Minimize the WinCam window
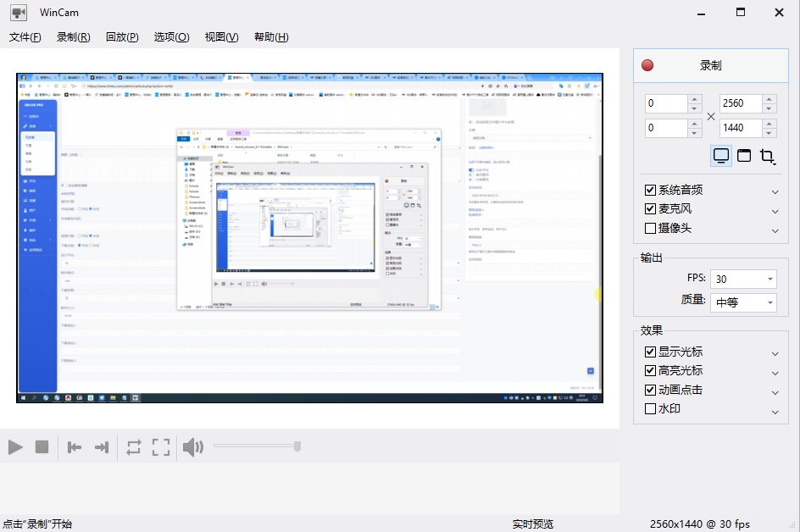This screenshot has width=800, height=532. coord(701,13)
